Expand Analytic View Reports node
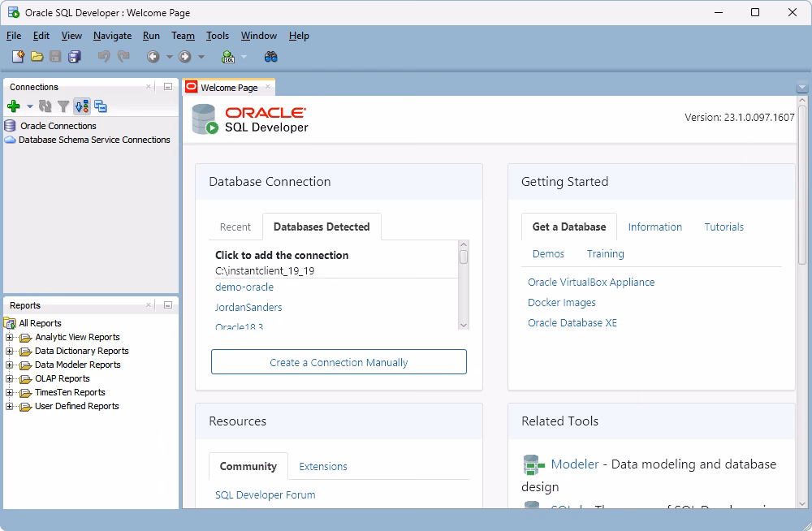This screenshot has height=531, width=812. [x=9, y=337]
